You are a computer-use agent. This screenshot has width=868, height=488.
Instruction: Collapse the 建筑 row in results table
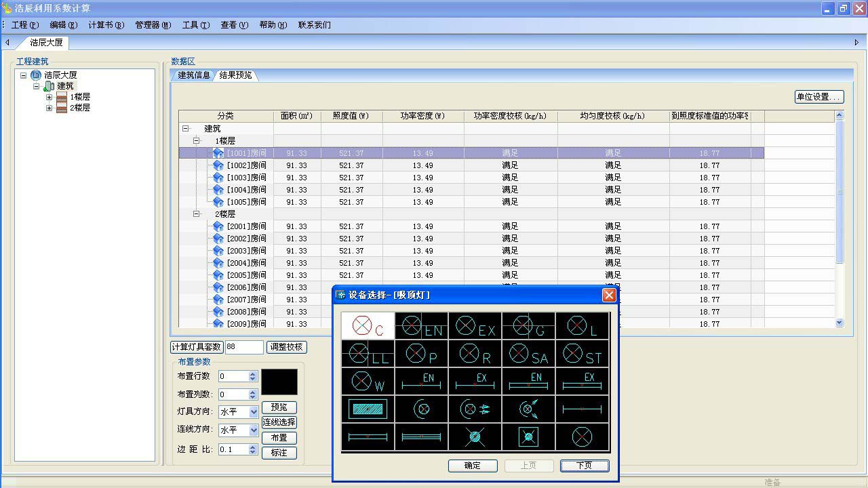(x=185, y=128)
